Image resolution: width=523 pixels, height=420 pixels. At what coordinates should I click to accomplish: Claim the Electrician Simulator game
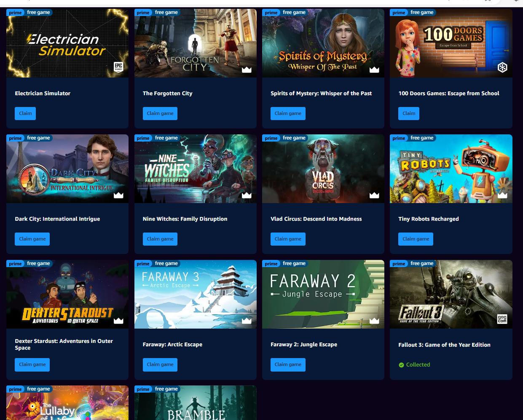pyautogui.click(x=25, y=113)
